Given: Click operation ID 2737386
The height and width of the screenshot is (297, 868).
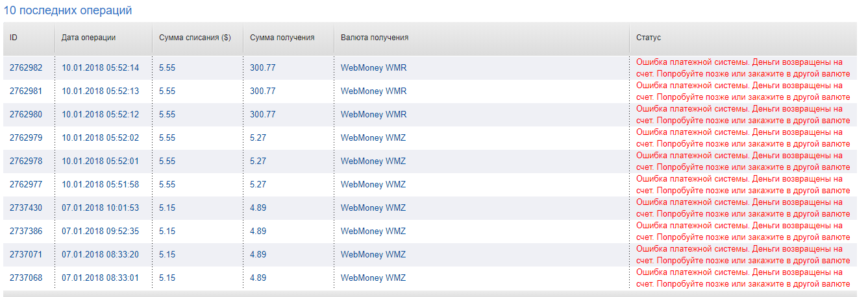Looking at the screenshot, I should point(26,231).
